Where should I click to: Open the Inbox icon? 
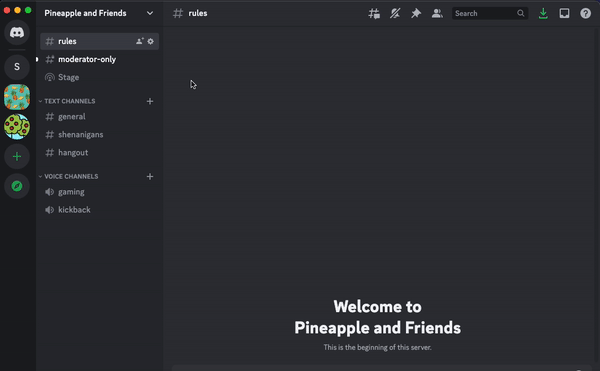coord(564,13)
